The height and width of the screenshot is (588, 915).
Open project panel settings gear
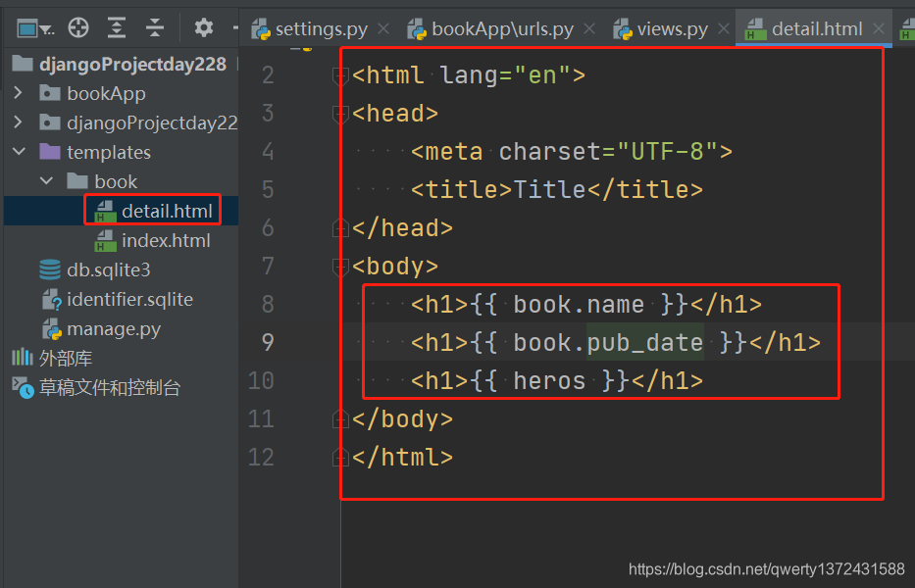coord(204,27)
